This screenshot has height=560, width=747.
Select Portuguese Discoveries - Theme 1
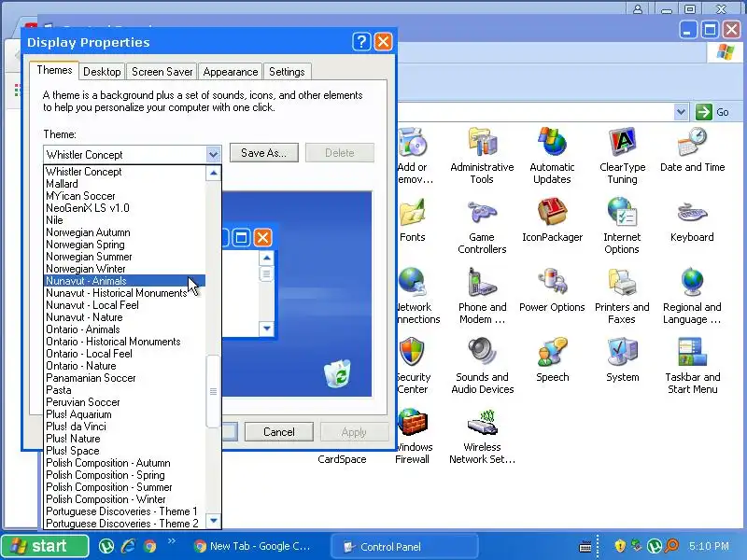pyautogui.click(x=122, y=511)
